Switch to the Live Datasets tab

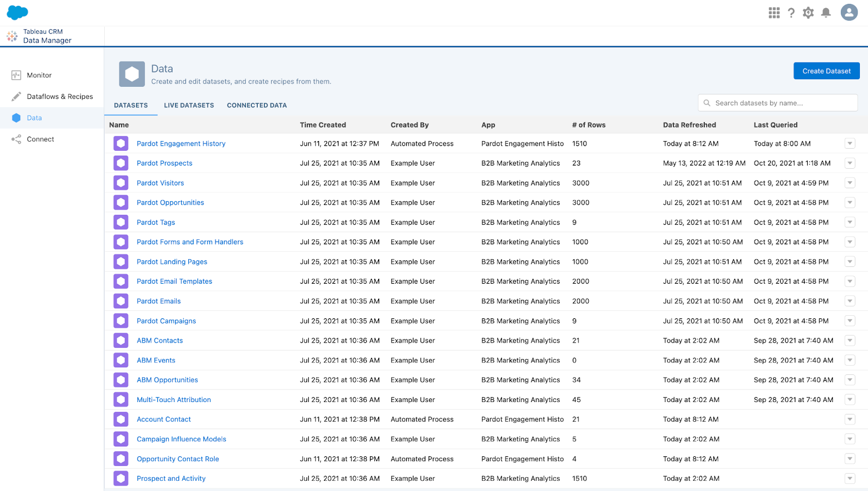(189, 105)
